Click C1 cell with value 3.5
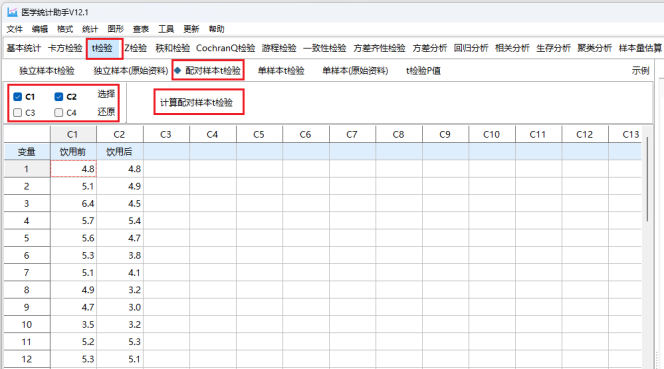 point(73,325)
